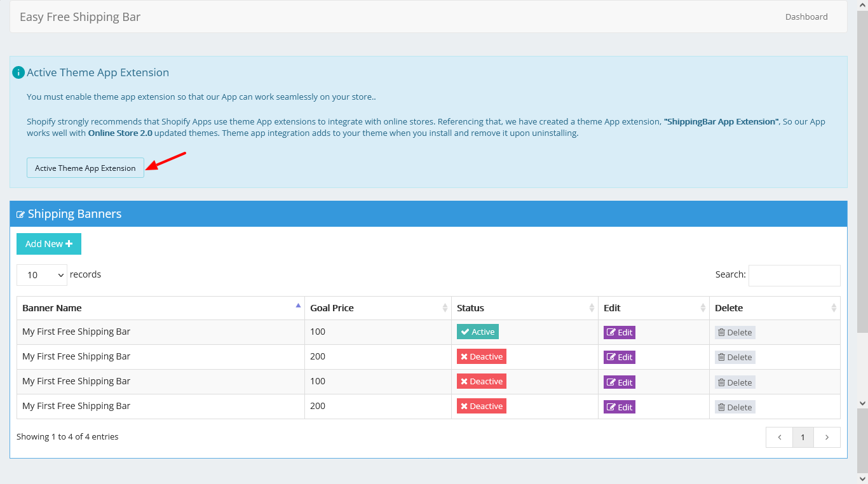Go to next page of table entries

point(827,437)
